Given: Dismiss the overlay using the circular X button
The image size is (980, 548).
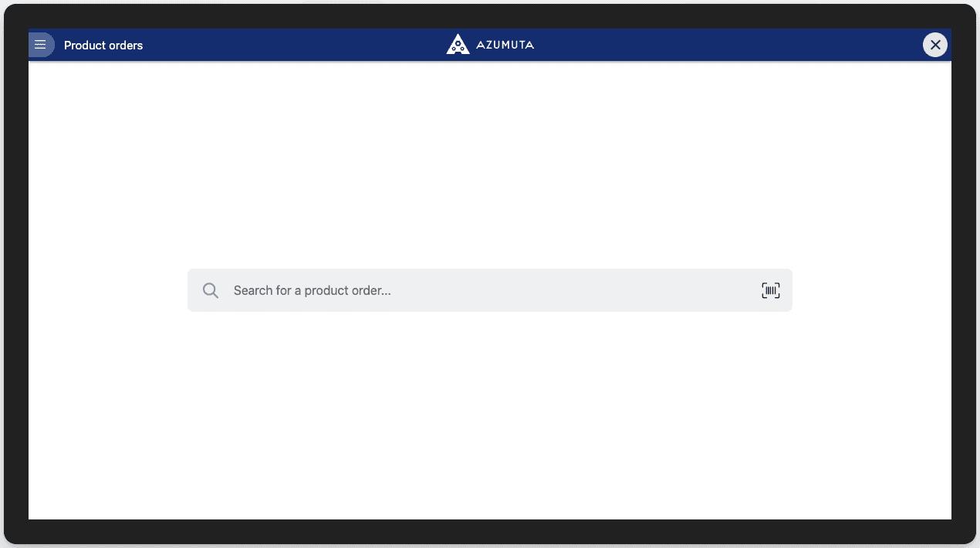Looking at the screenshot, I should 934,44.
